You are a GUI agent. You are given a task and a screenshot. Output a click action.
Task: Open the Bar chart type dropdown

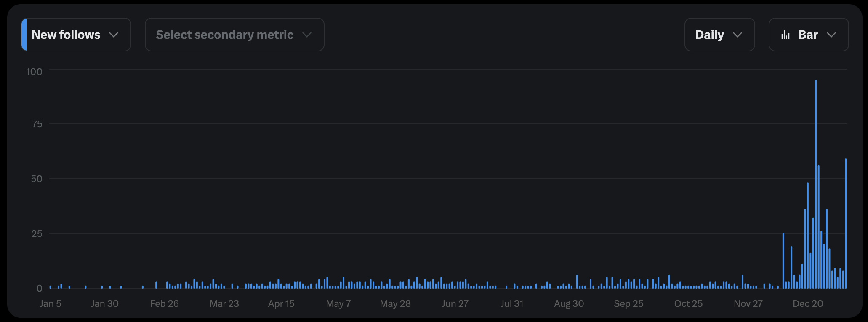click(809, 35)
